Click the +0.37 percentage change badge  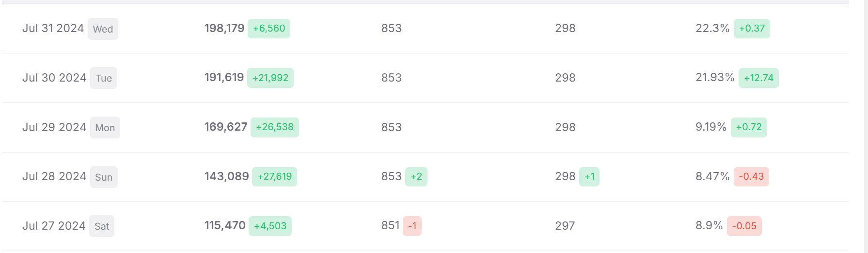752,29
